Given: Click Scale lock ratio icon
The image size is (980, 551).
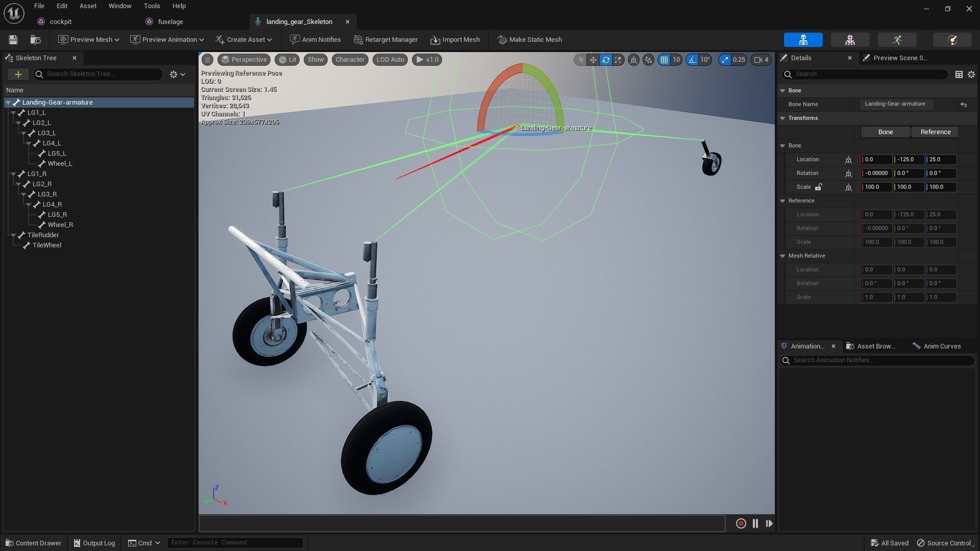Looking at the screenshot, I should (x=818, y=187).
